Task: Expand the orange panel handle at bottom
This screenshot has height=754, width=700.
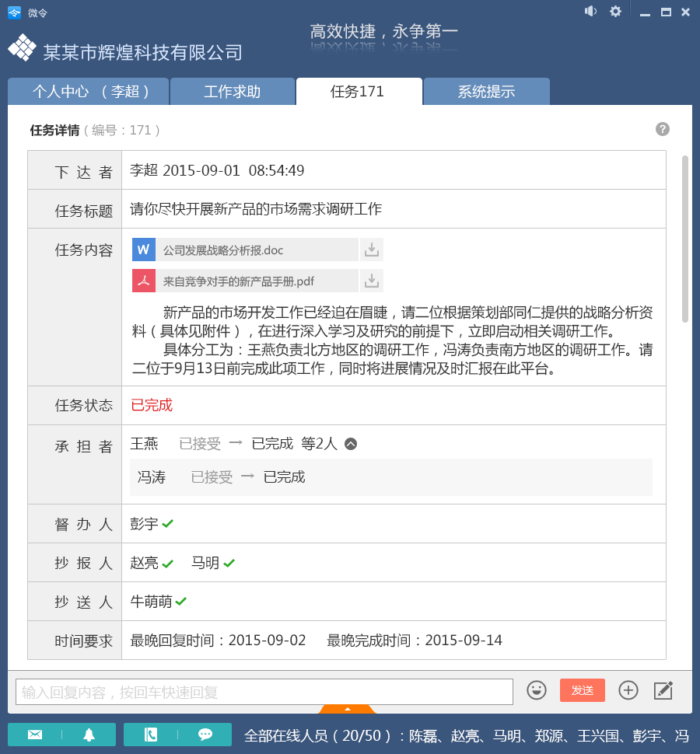Action: [x=348, y=709]
